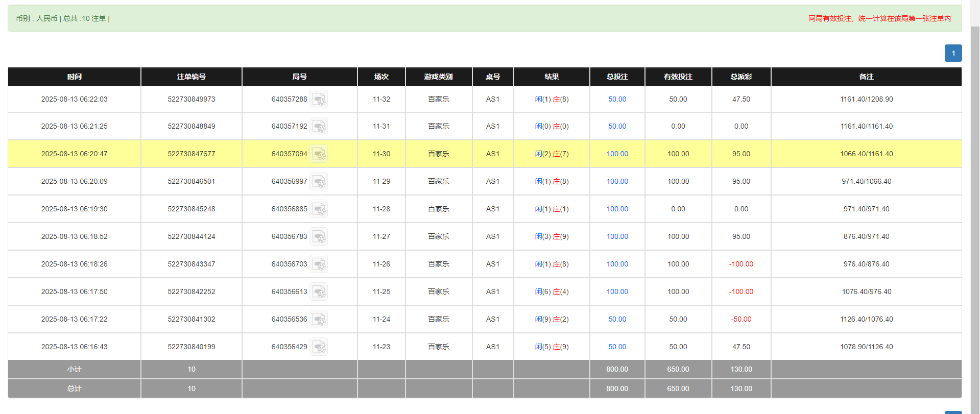Screen dimensions: 980x414
Task: Click the 小计 subtotal label
Action: (x=75, y=369)
